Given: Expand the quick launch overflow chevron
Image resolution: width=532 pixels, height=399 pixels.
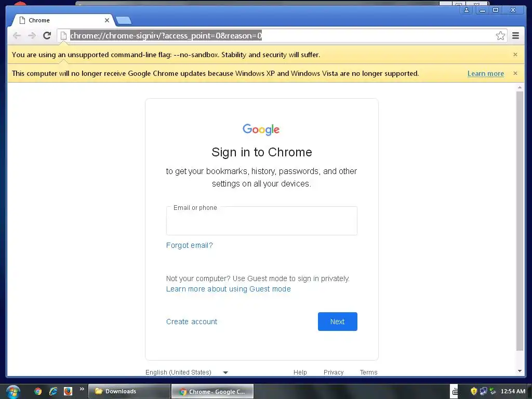Looking at the screenshot, I should click(82, 389).
